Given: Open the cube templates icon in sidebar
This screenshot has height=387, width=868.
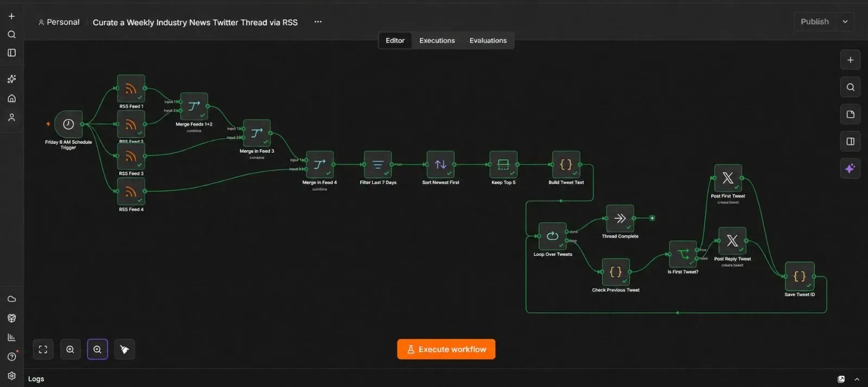Looking at the screenshot, I should [11, 318].
